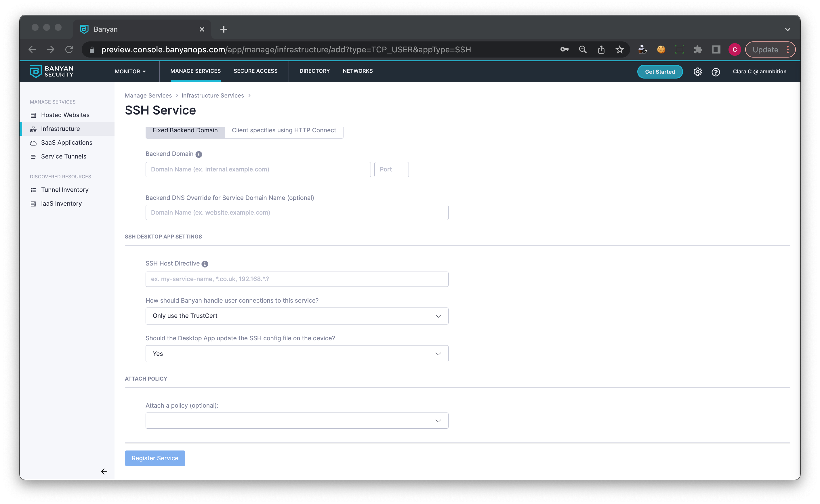820x504 pixels.
Task: Click the password key icon in address bar
Action: (564, 50)
